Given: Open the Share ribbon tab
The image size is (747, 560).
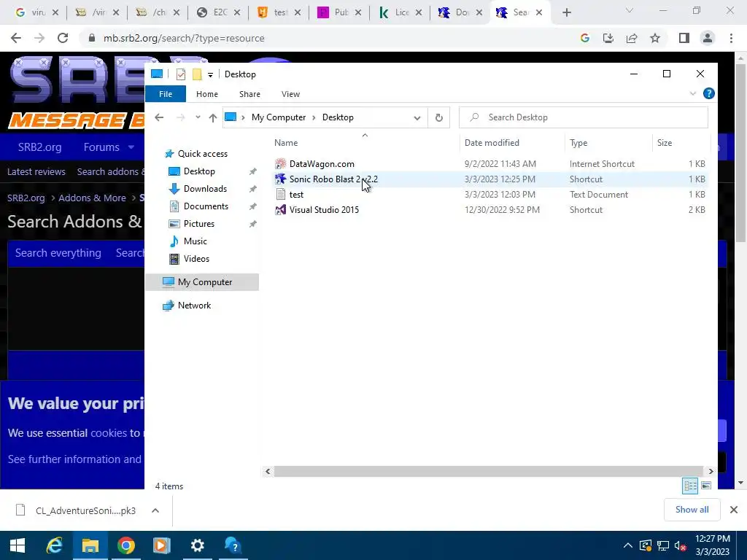Looking at the screenshot, I should click(249, 94).
